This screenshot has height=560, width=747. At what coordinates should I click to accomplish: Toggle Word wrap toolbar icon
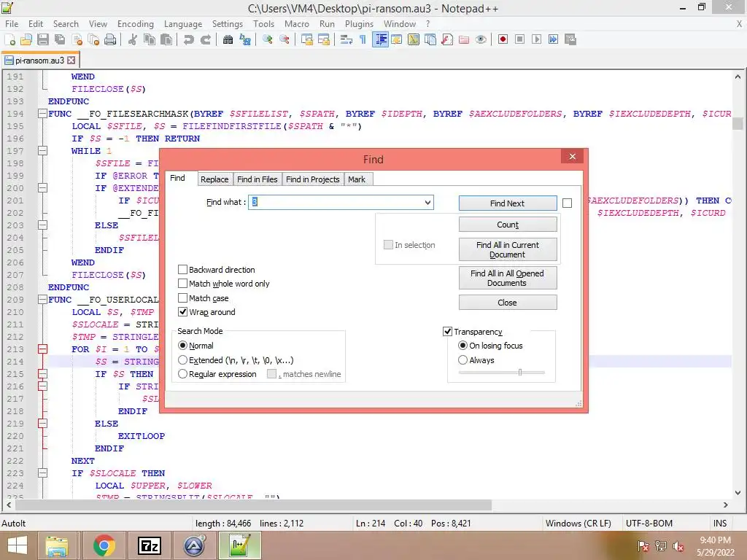(347, 39)
